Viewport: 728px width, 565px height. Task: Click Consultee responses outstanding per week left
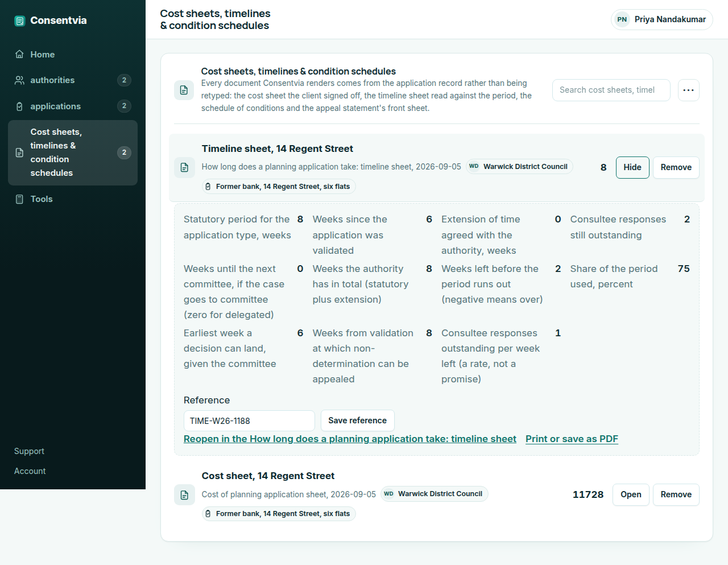pyautogui.click(x=490, y=356)
